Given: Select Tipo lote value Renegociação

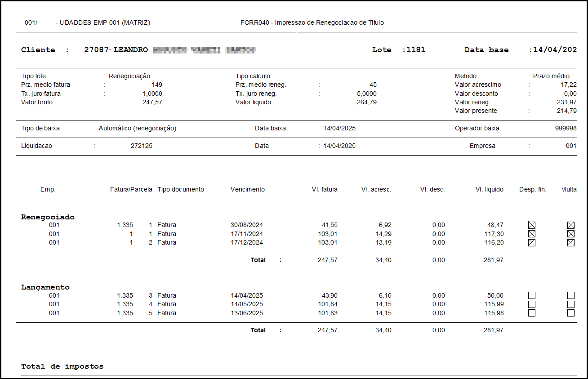Looking at the screenshot, I should pyautogui.click(x=129, y=76).
